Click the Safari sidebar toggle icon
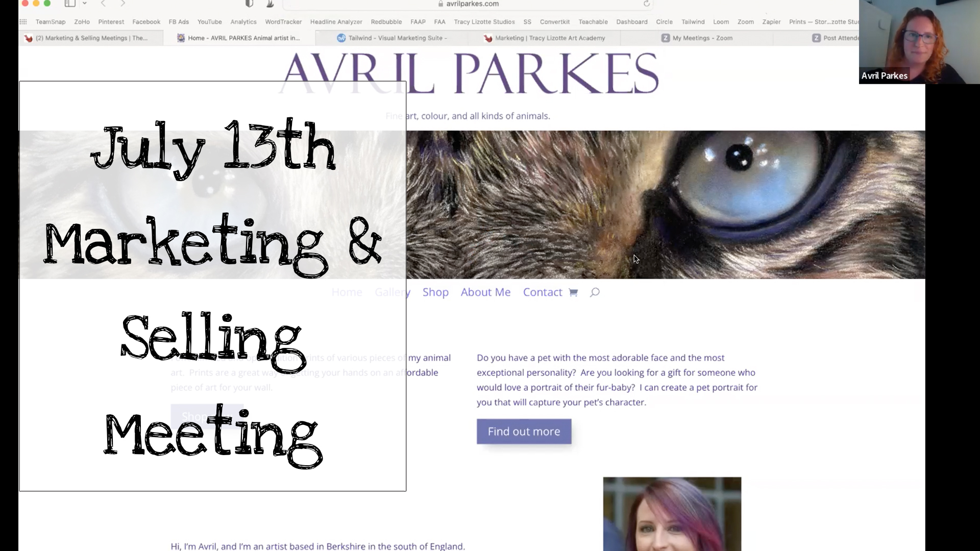Screen dimensions: 980x551 coord(70,4)
